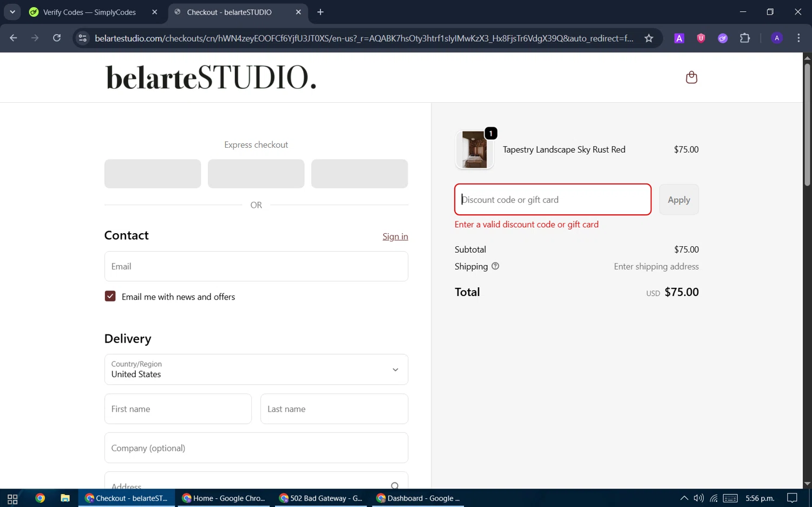
Task: Click the Tapestry Landscape Sky Rust Red title
Action: pos(564,149)
